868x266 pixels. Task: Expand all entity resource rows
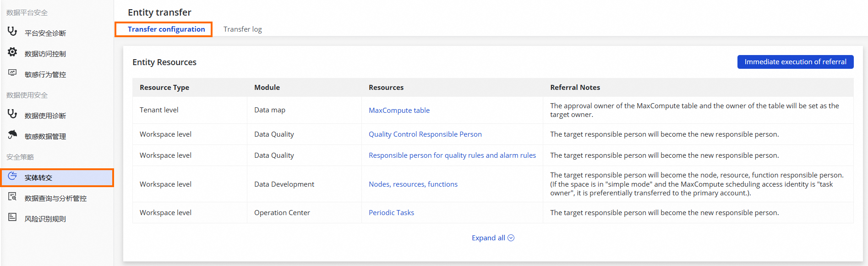click(x=488, y=238)
